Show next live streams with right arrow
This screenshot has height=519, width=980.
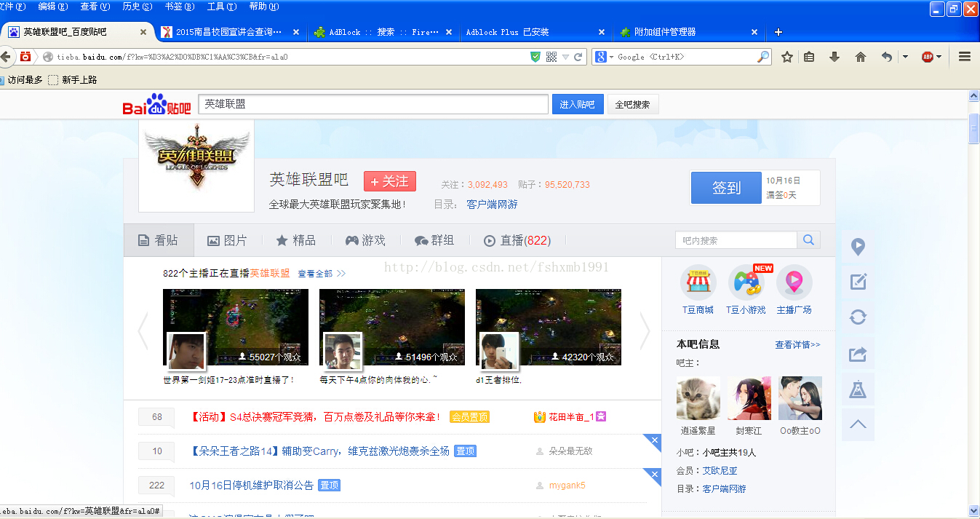[644, 331]
